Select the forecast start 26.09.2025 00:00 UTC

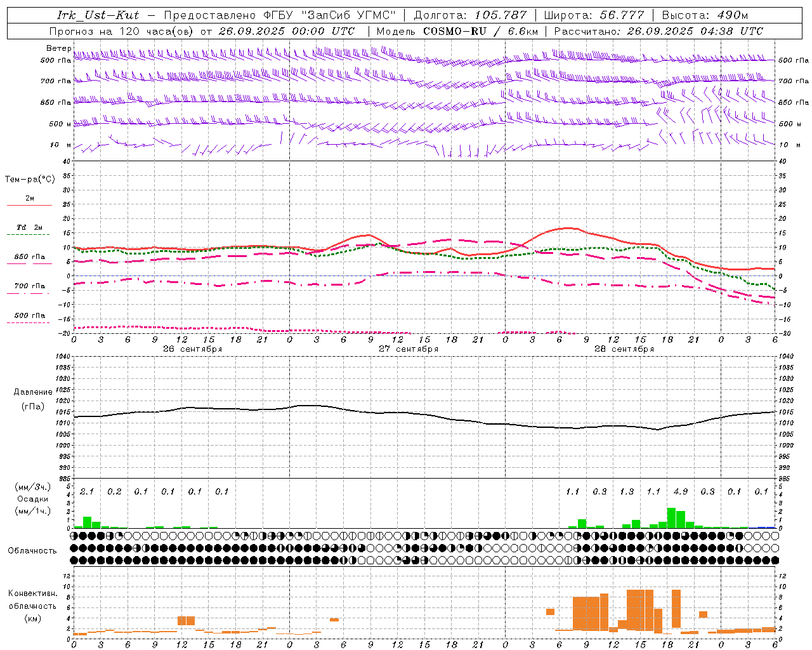click(x=287, y=31)
